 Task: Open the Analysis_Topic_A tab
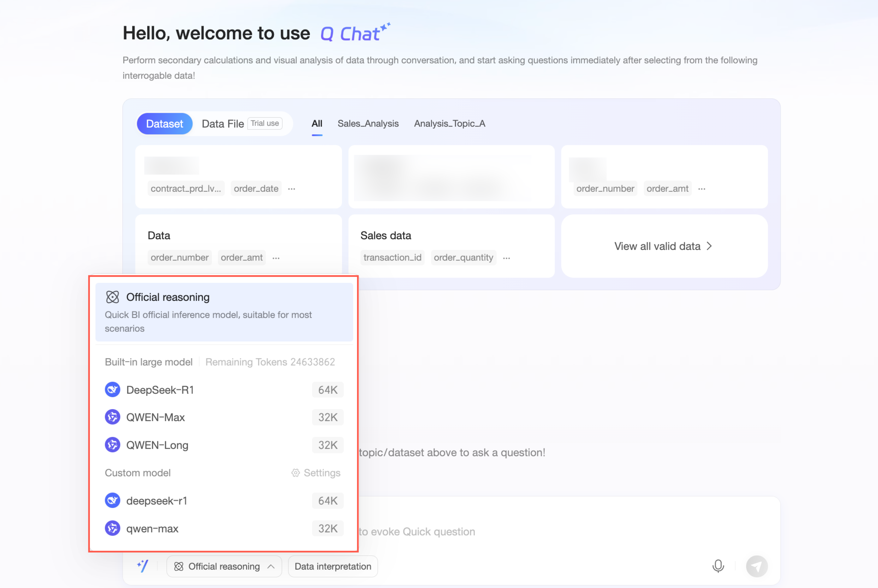449,124
